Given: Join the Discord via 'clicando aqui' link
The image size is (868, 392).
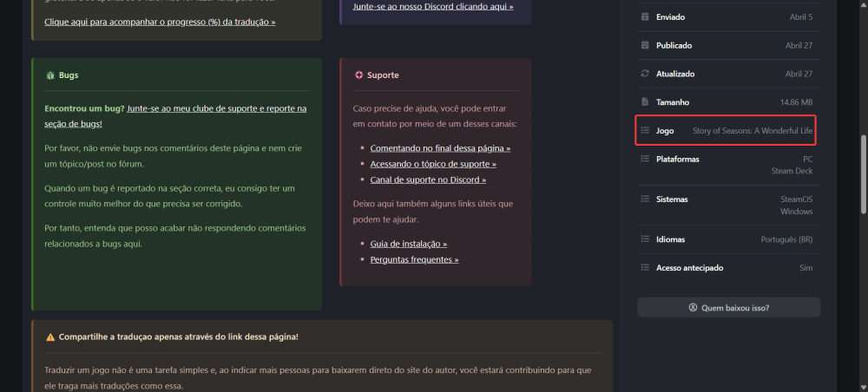Looking at the screenshot, I should 433,7.
